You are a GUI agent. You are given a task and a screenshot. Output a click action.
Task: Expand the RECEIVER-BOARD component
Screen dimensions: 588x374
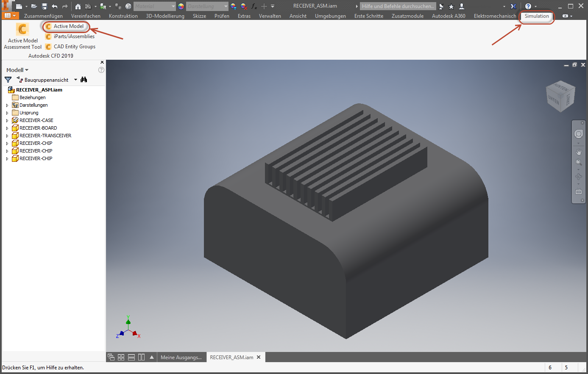click(7, 128)
